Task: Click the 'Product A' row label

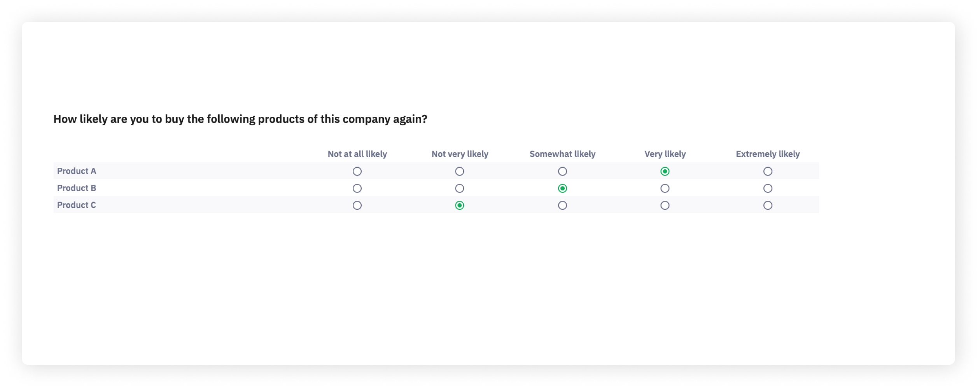Action: 77,171
